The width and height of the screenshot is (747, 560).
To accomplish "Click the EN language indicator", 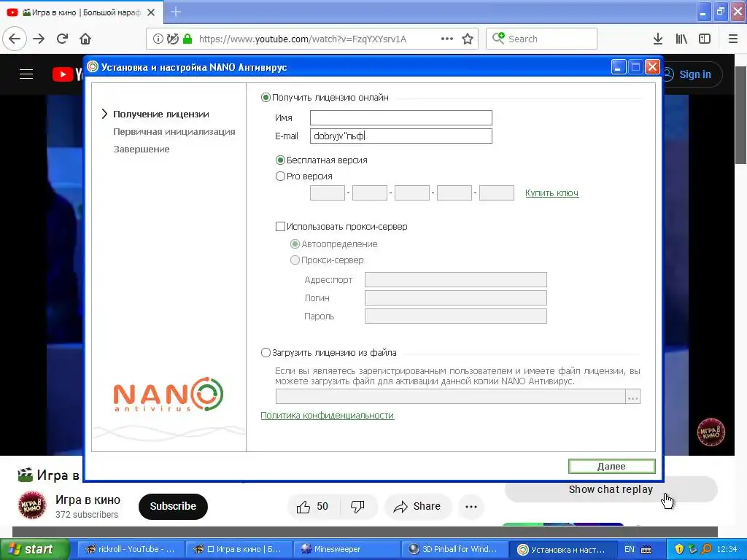I will [630, 550].
